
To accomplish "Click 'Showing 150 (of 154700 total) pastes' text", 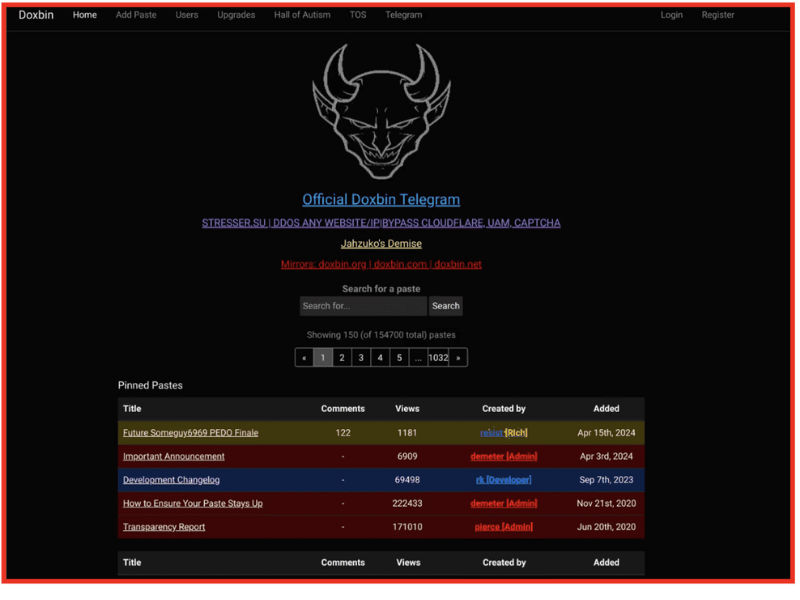I will (x=381, y=335).
